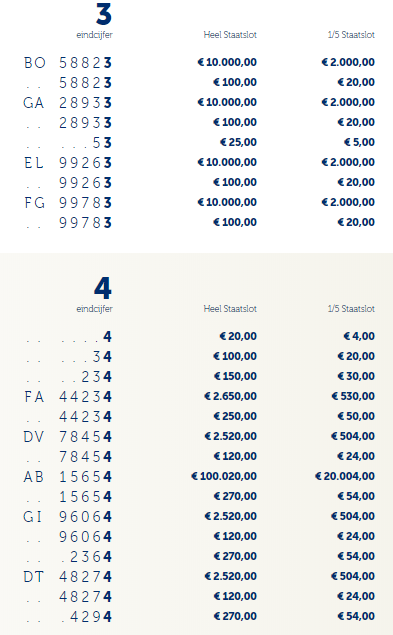Click the € 5,00 fifth-ticket prize

(359, 142)
